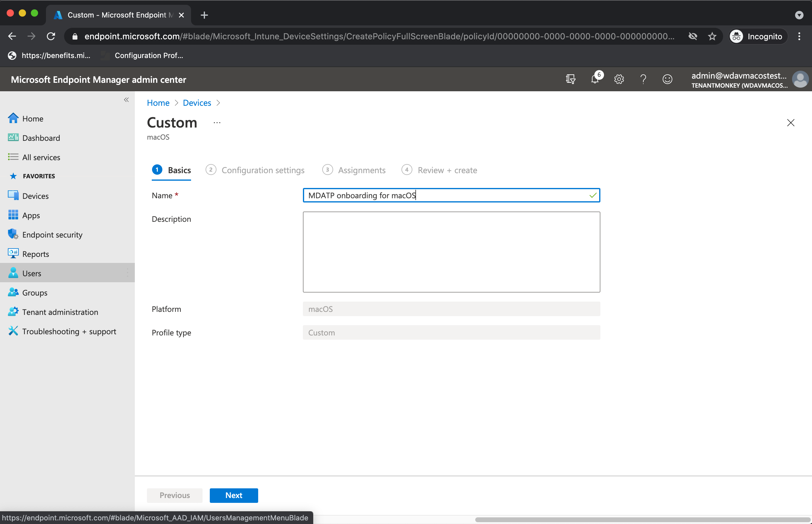The height and width of the screenshot is (524, 812).
Task: Open the Reports icon in sidebar
Action: (13, 254)
